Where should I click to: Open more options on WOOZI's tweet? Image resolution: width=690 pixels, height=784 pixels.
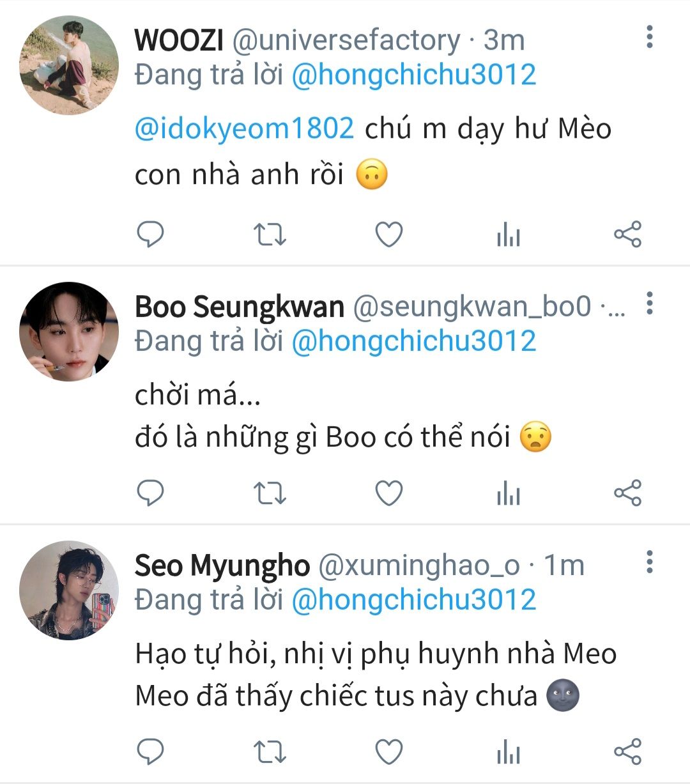649,37
